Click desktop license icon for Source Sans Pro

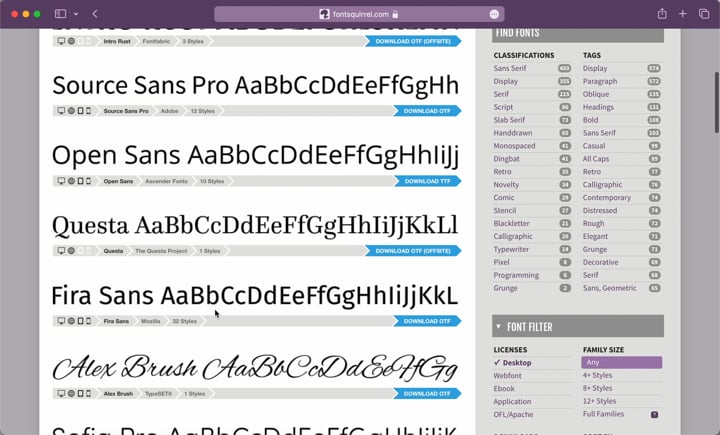coord(61,111)
